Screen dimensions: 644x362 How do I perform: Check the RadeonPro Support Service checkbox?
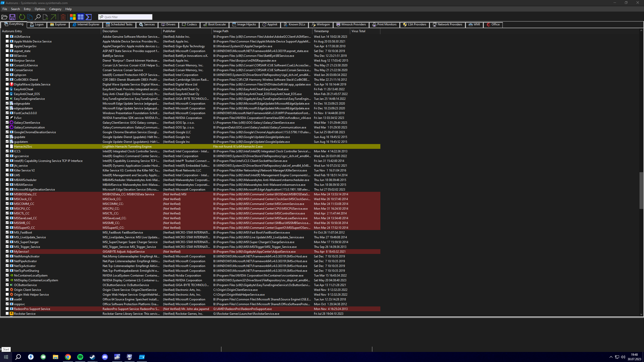(x=7, y=309)
